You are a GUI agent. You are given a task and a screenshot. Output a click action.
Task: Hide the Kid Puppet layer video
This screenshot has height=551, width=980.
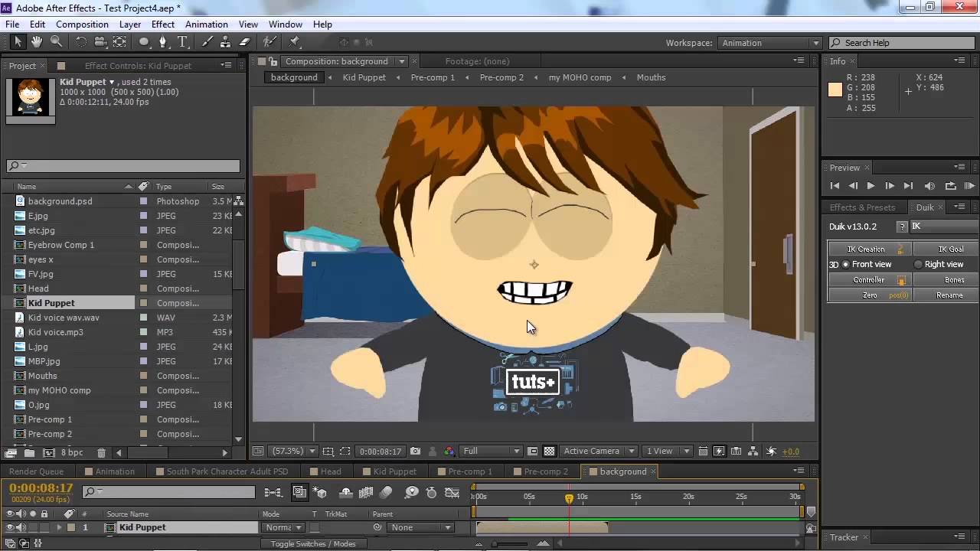(10, 527)
